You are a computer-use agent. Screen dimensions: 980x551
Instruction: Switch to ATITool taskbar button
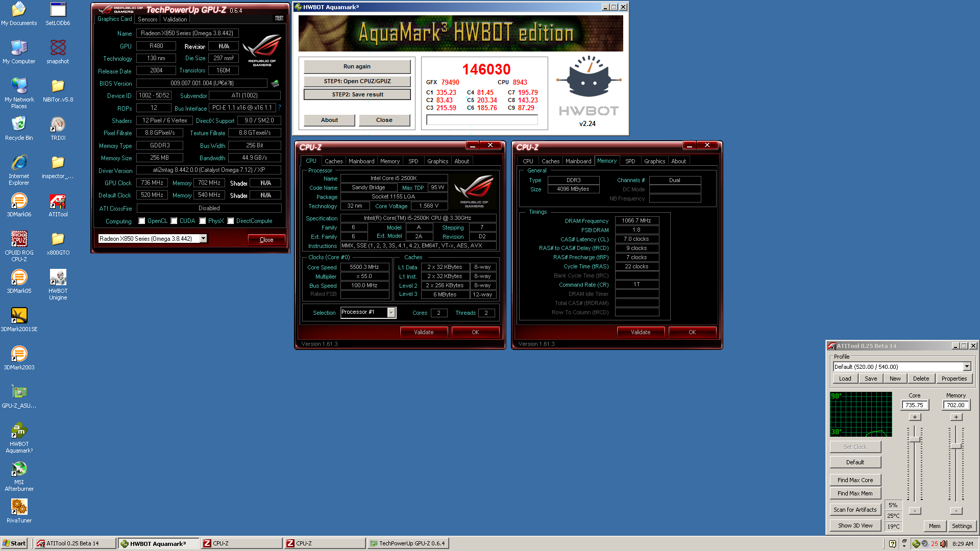pyautogui.click(x=75, y=543)
